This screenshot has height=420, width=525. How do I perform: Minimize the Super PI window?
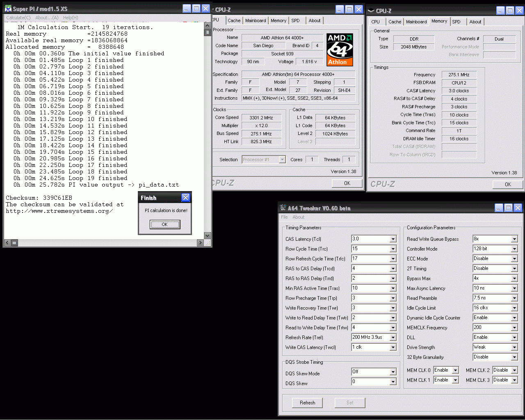coord(187,9)
